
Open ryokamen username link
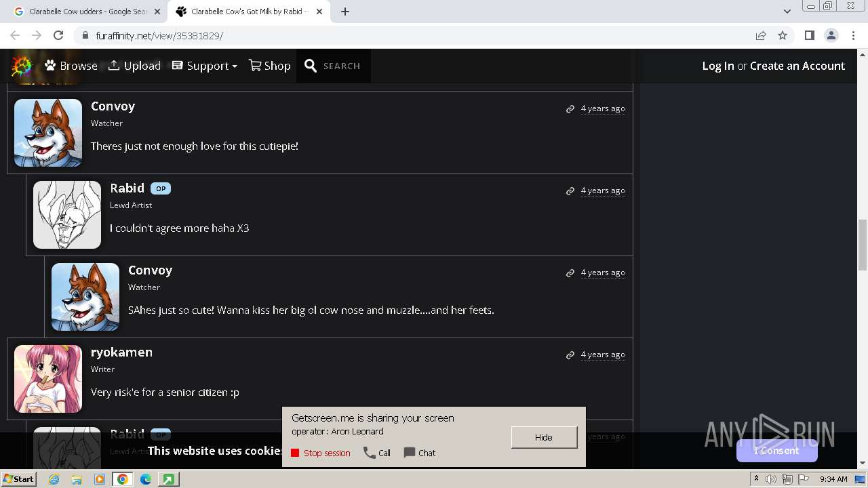click(121, 352)
